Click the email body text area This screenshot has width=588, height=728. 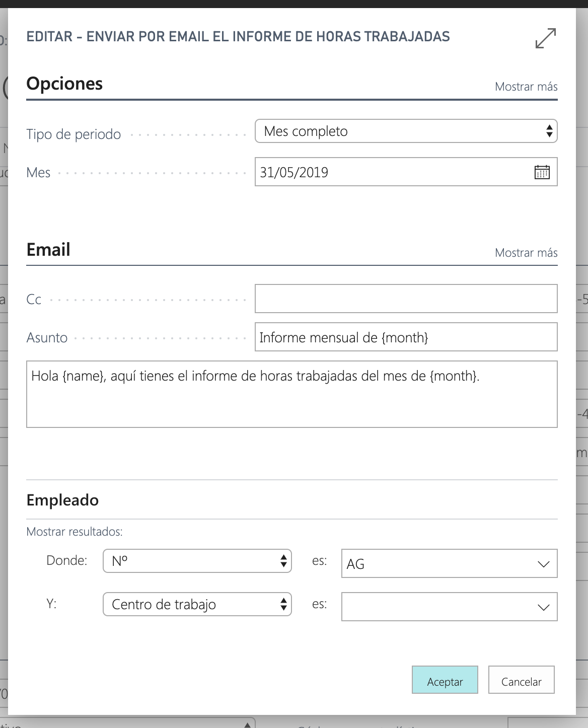pyautogui.click(x=291, y=394)
